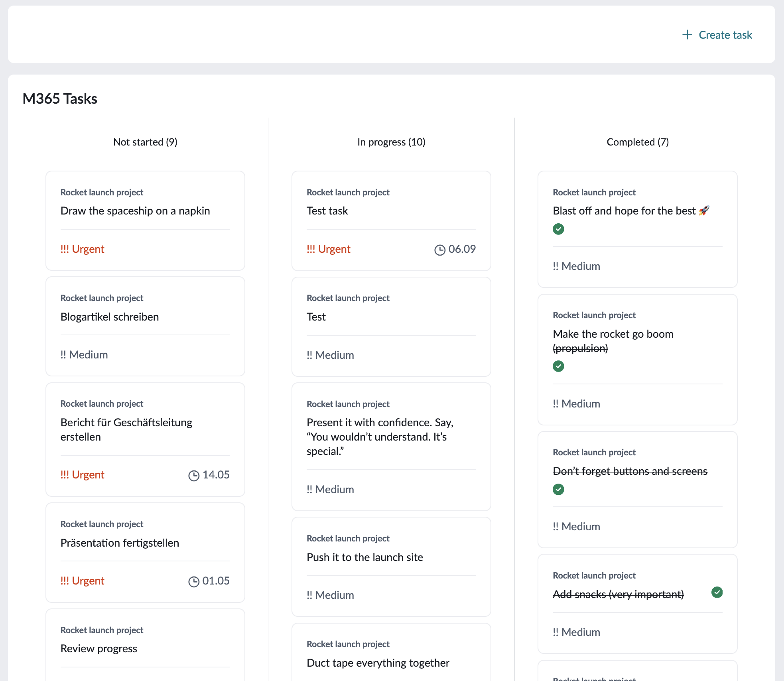784x681 pixels.
Task: Toggle completion checkmark on Don't forget buttons task
Action: [x=558, y=489]
